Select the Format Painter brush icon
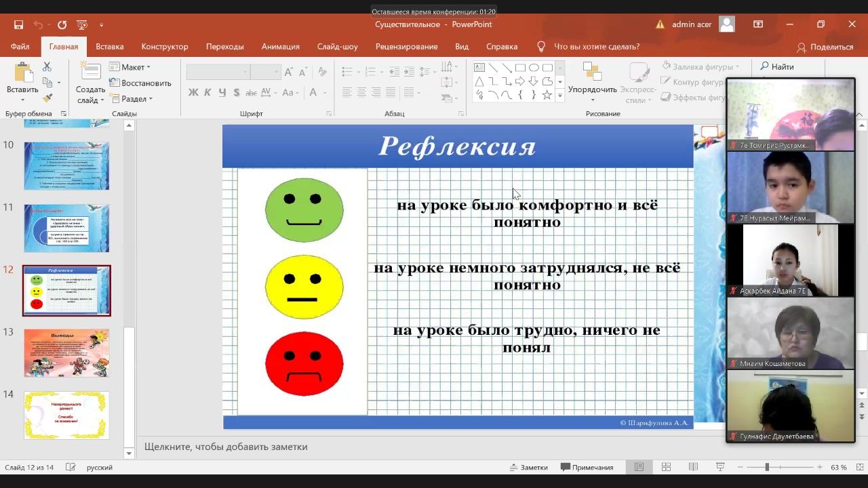Screen dimensions: 868x488 coord(47,98)
